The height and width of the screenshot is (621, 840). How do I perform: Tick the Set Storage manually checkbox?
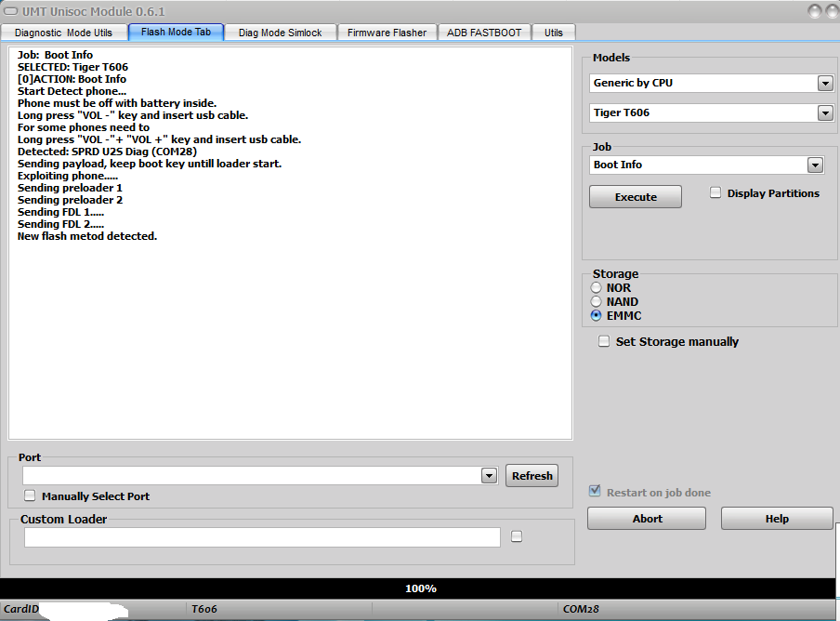pyautogui.click(x=604, y=341)
